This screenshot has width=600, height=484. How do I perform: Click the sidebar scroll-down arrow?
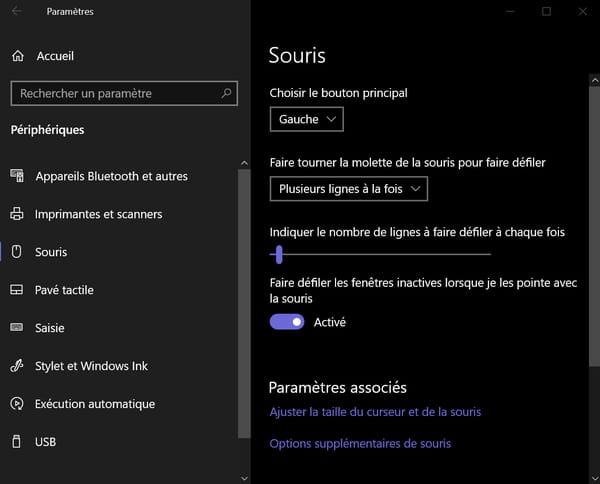pyautogui.click(x=244, y=478)
